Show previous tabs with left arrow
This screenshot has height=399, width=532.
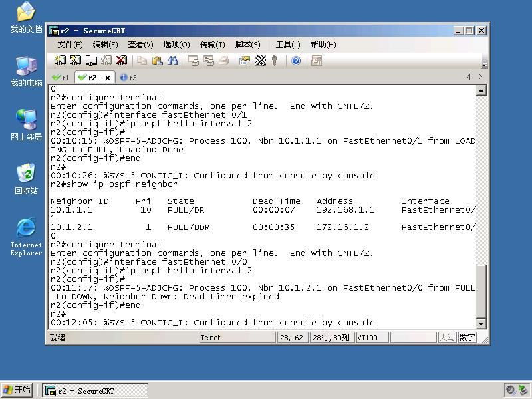(x=469, y=77)
